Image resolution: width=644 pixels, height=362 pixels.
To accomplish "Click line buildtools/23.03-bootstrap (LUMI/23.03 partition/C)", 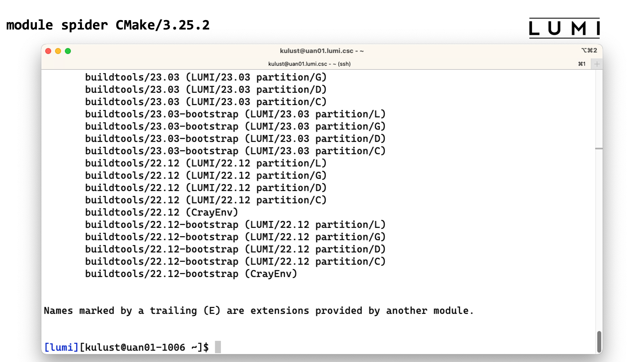I will point(235,151).
